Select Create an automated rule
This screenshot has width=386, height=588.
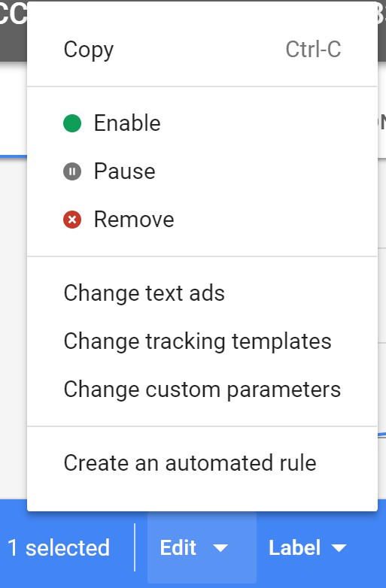tap(202, 463)
